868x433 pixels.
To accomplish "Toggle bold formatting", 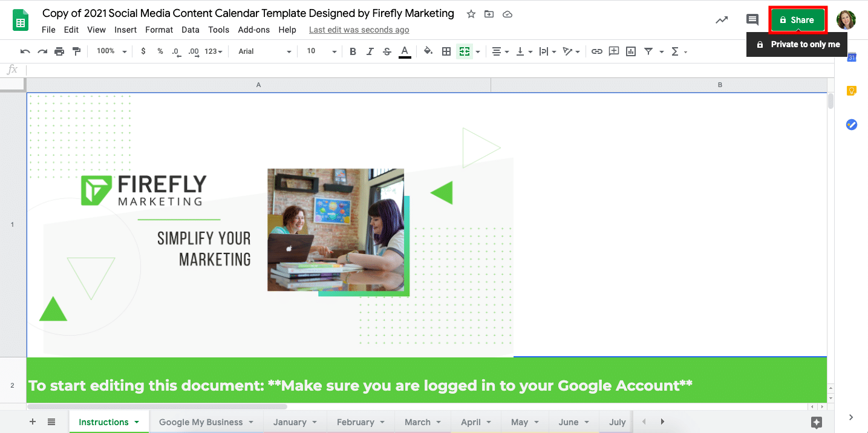I will click(353, 51).
